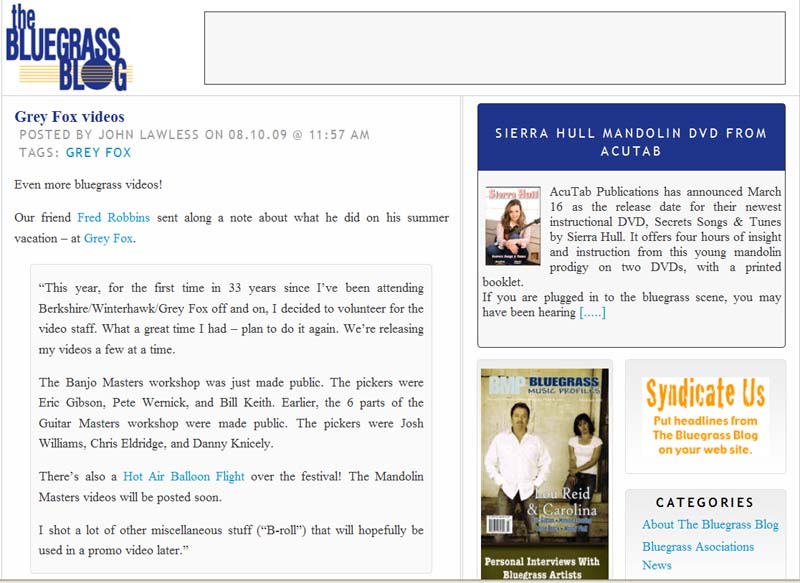Click the BMP logo on magazine cover
Viewport: 800px width, 583px height.
(503, 385)
